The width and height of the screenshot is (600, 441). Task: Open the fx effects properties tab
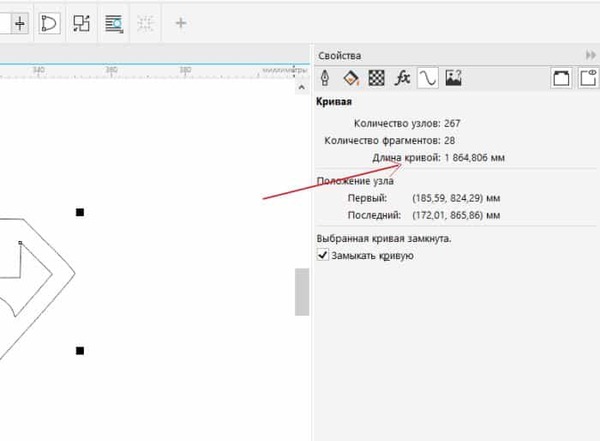coord(401,77)
